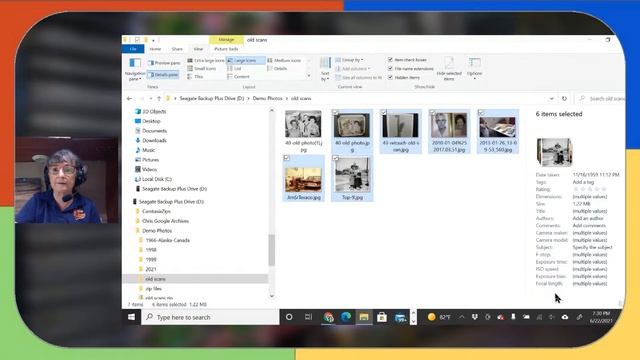Choose Medium icons layout
This screenshot has height=360, width=640.
284,60
